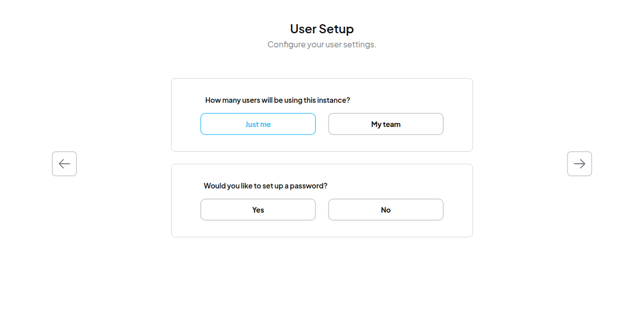Screen dimensions: 644x327
Task: Pick single-user mode with "Just me"
Action: click(x=258, y=124)
